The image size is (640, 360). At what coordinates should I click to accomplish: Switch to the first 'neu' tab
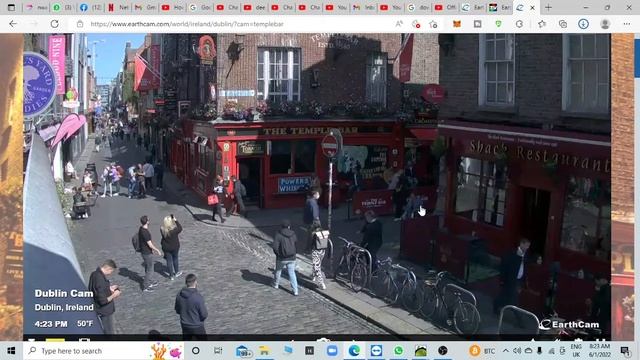pyautogui.click(x=36, y=7)
